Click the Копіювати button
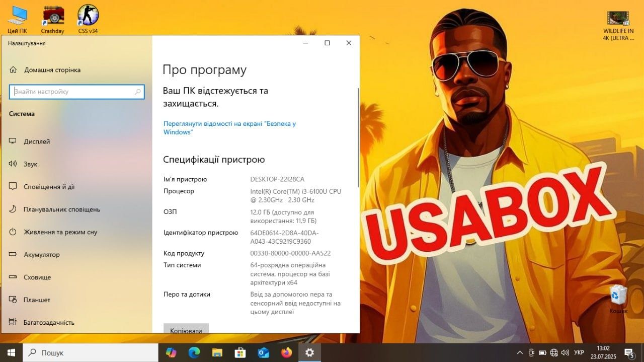Screen dimensions: 644x362 coord(186,329)
